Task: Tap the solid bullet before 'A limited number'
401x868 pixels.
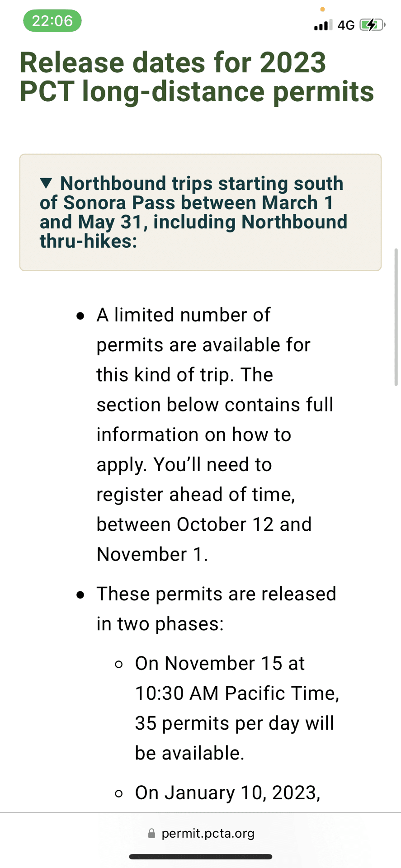Action: [80, 316]
